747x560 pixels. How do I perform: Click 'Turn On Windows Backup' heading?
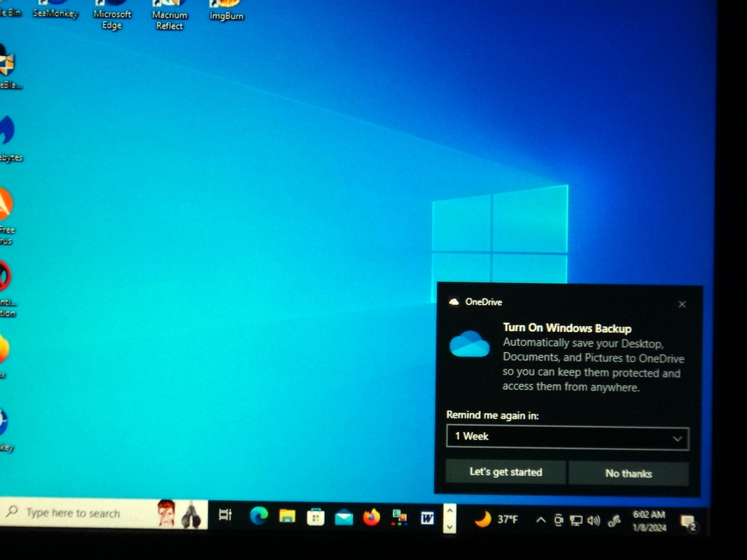567,328
